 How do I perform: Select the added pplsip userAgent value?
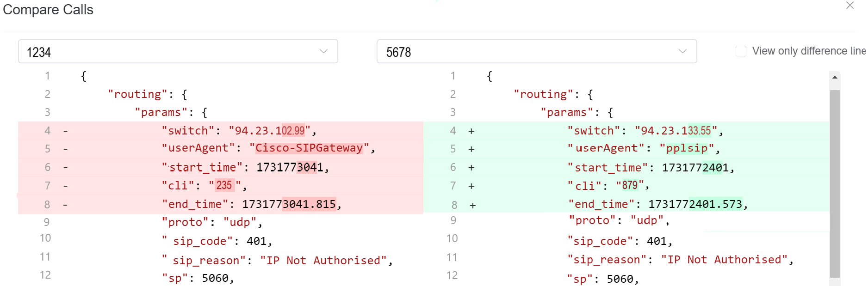(687, 148)
